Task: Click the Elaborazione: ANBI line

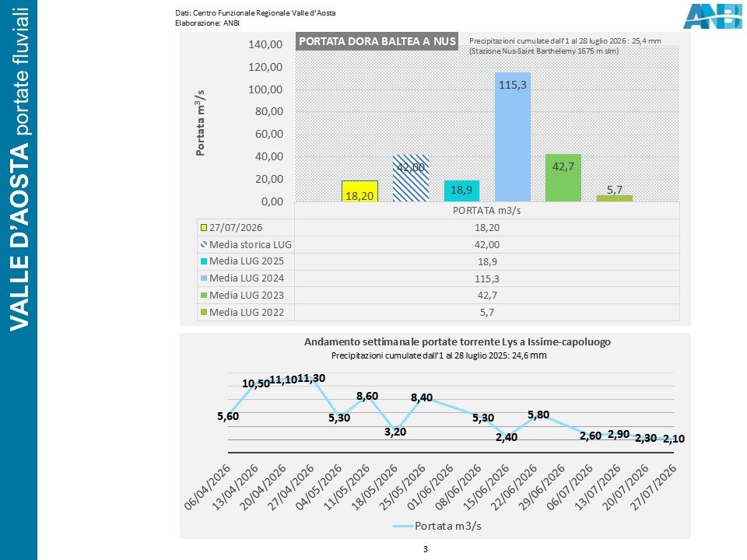Action: 207,23
